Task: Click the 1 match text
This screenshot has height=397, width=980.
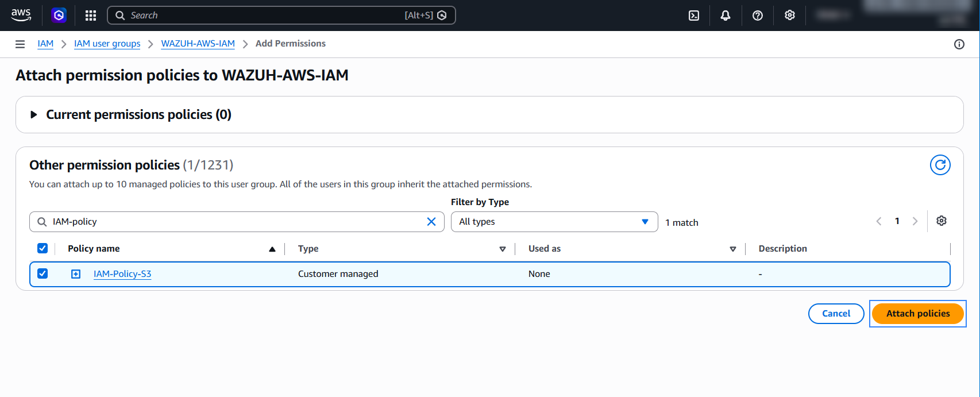Action: [682, 222]
